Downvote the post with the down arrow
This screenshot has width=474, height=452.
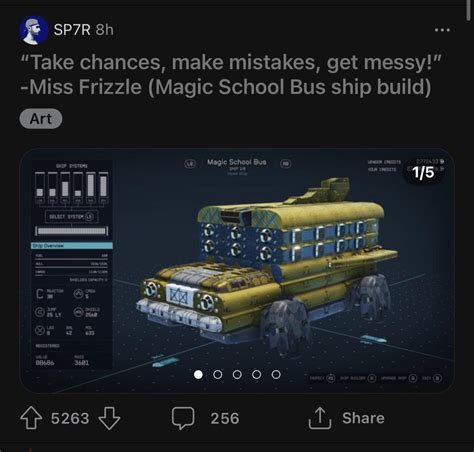(109, 418)
